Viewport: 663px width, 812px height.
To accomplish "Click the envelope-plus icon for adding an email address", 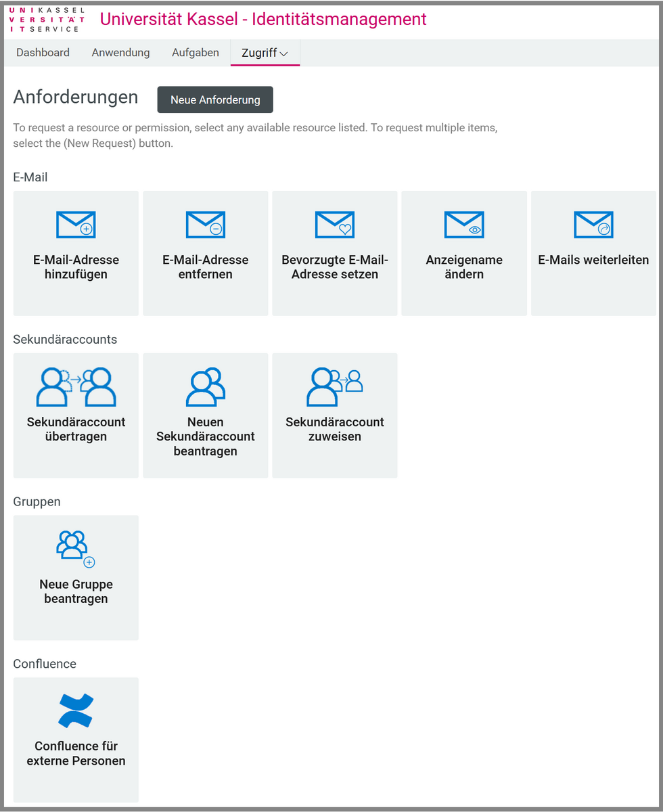I will (x=76, y=225).
